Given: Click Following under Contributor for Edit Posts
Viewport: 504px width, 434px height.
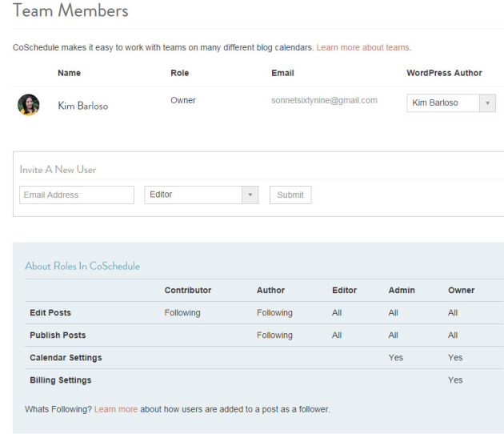Looking at the screenshot, I should (182, 313).
